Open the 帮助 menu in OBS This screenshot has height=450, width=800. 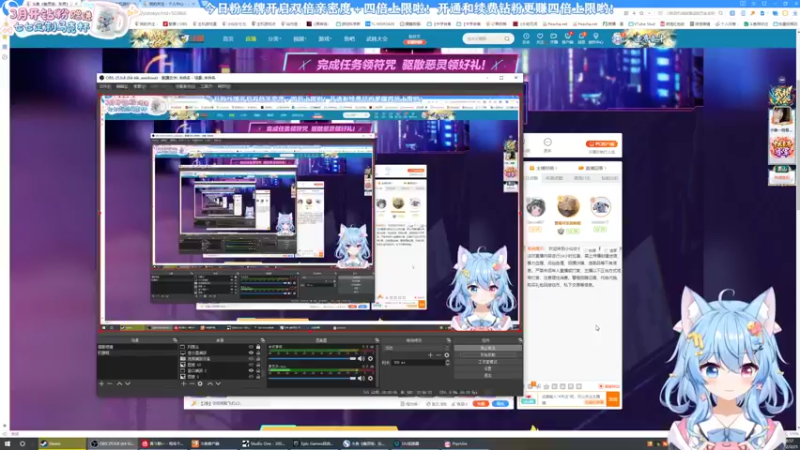pyautogui.click(x=224, y=86)
